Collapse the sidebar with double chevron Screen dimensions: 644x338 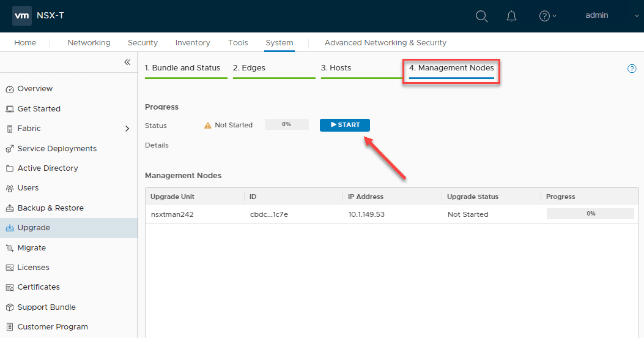127,62
